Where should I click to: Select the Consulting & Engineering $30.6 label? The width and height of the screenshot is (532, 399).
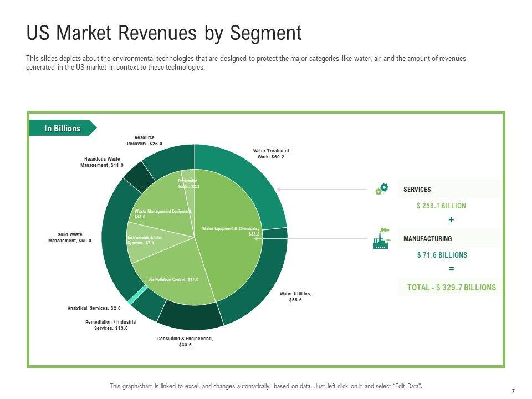click(x=185, y=341)
